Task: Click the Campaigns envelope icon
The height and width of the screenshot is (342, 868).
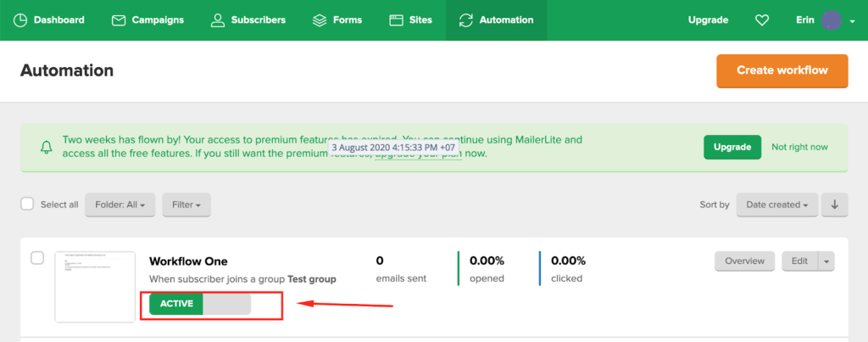Action: 118,20
